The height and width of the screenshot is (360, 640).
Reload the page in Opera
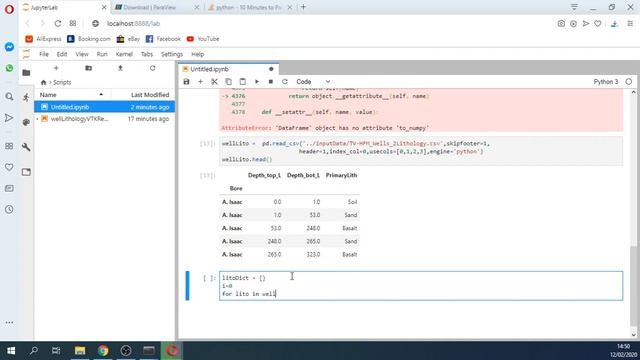pos(58,24)
